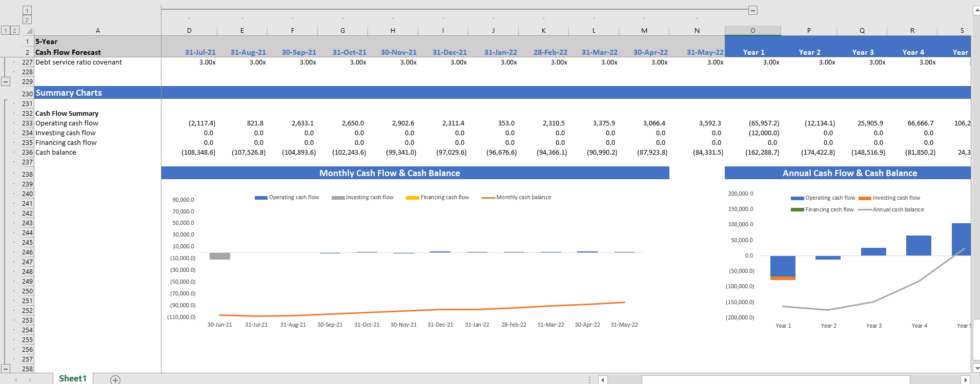Collapse the row group at row 229
This screenshot has height=384, width=980.
pyautogui.click(x=6, y=81)
